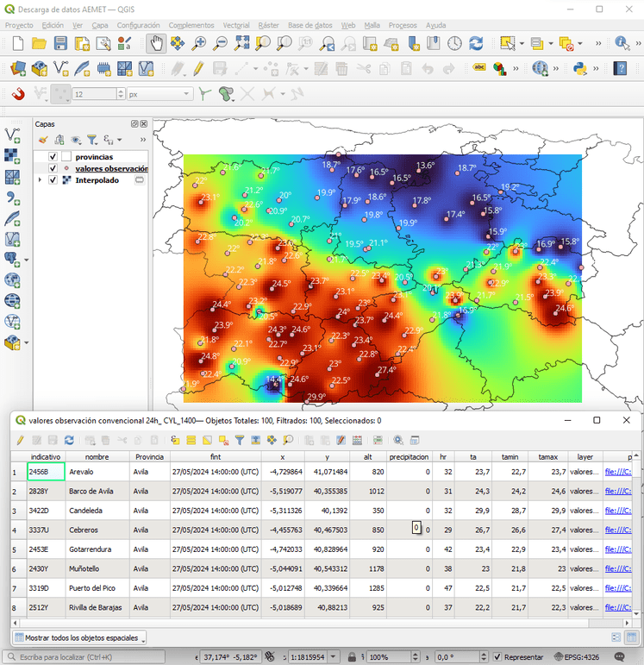The image size is (644, 665).
Task: Expand the hidden Capas panel toolbar items
Action: point(143,140)
